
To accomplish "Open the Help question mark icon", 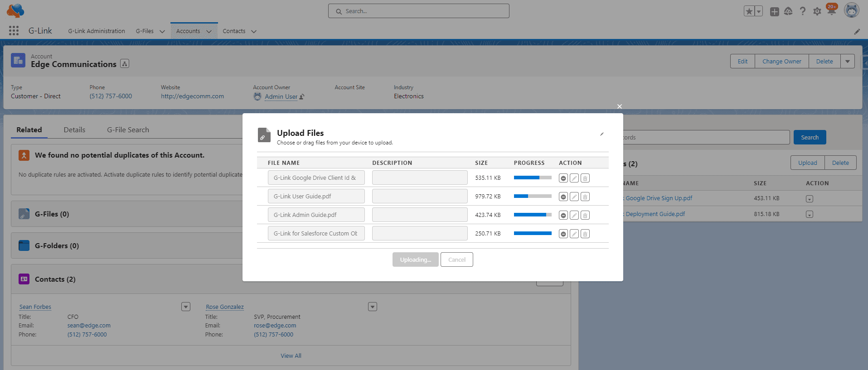I will 803,11.
